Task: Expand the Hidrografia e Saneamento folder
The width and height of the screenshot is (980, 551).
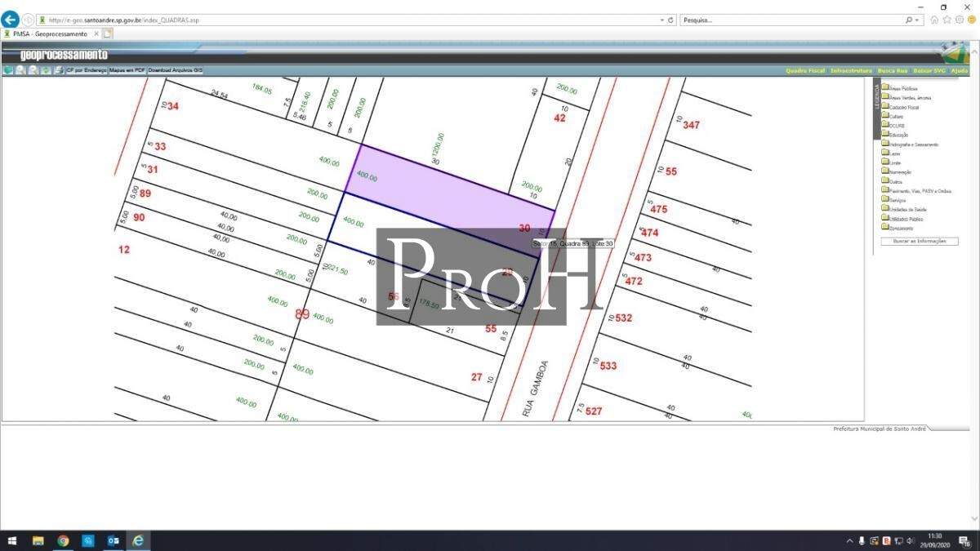Action: click(x=885, y=144)
